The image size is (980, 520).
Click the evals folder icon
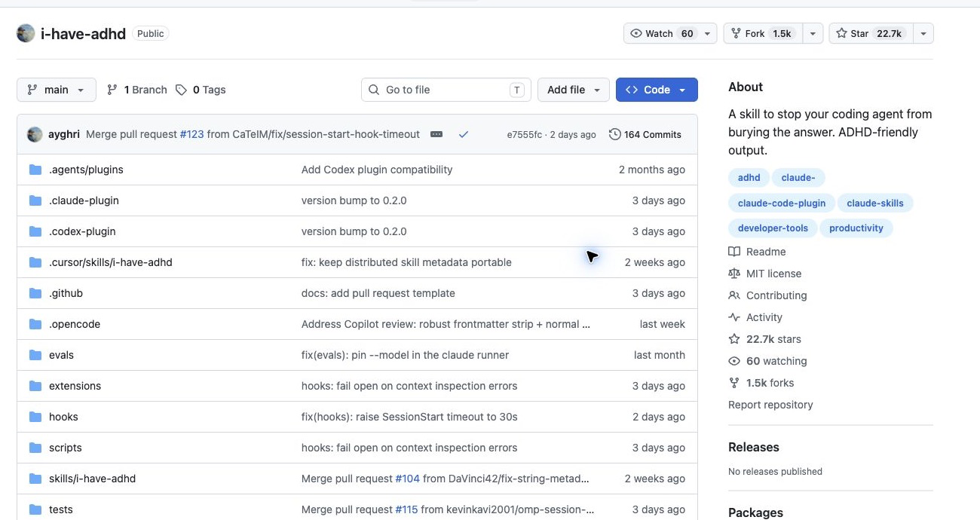coord(35,355)
